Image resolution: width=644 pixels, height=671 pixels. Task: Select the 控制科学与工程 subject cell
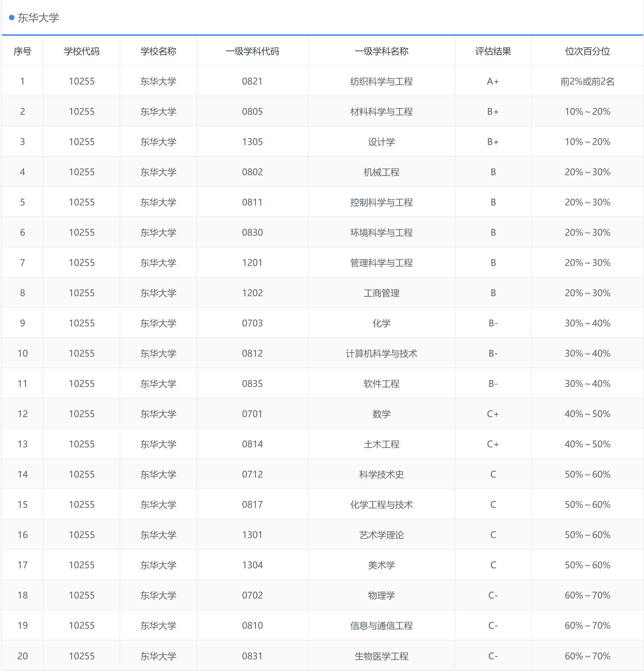(381, 202)
